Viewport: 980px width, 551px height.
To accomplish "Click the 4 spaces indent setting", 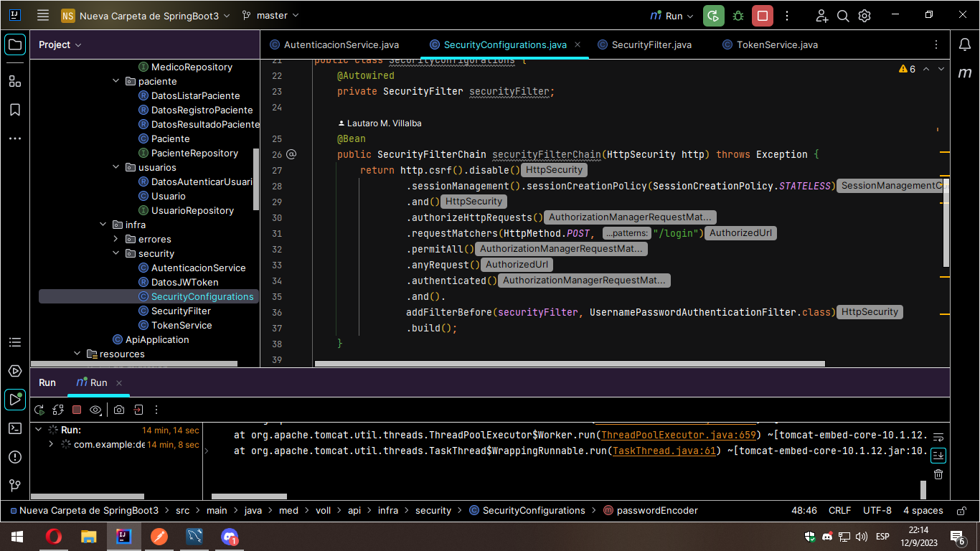I will point(923,511).
